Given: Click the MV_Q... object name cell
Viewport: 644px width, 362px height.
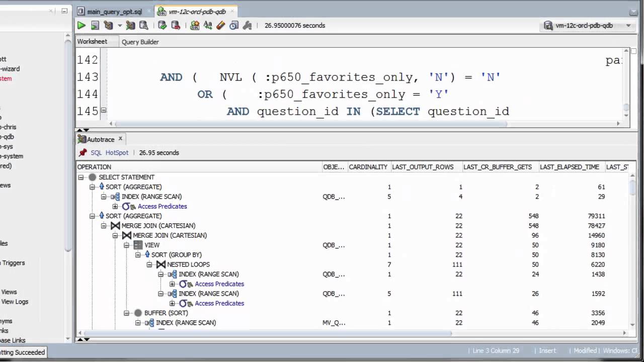Looking at the screenshot, I should click(x=334, y=323).
